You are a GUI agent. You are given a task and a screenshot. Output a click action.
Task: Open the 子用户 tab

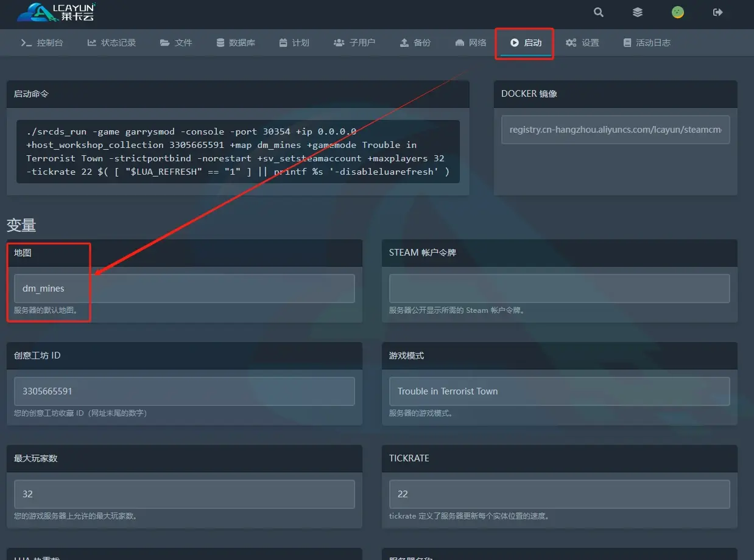click(x=354, y=43)
